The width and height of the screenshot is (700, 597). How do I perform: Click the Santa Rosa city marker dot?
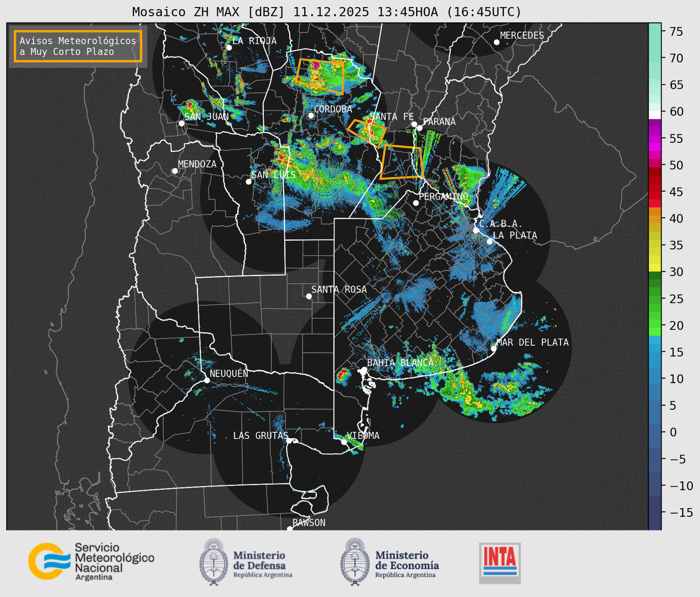[x=309, y=296]
